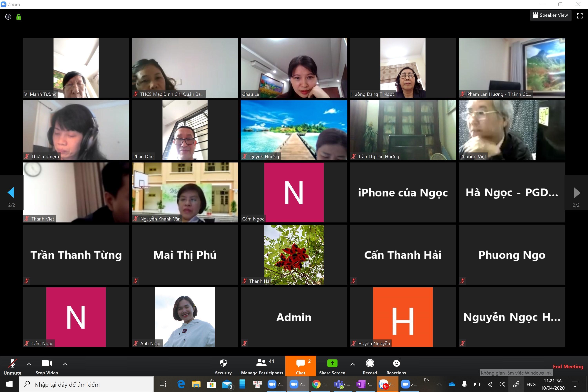This screenshot has width=588, height=392.
Task: Open Microsoft Edge from taskbar
Action: click(181, 384)
